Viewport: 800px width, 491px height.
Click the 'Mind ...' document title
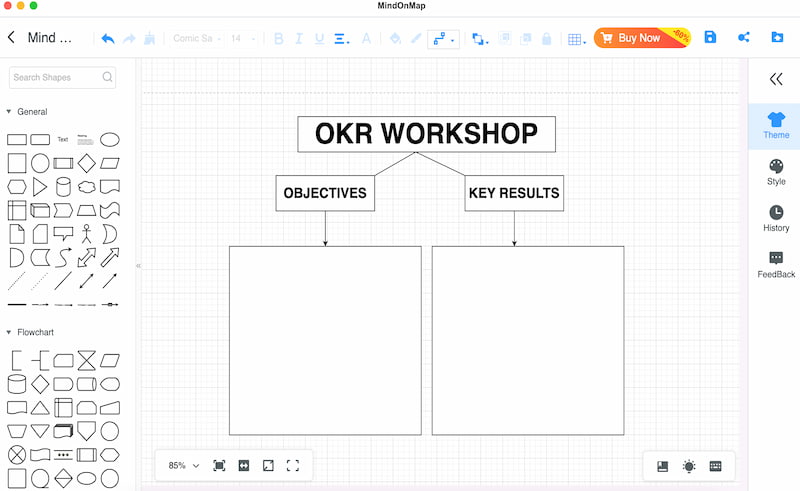click(49, 38)
